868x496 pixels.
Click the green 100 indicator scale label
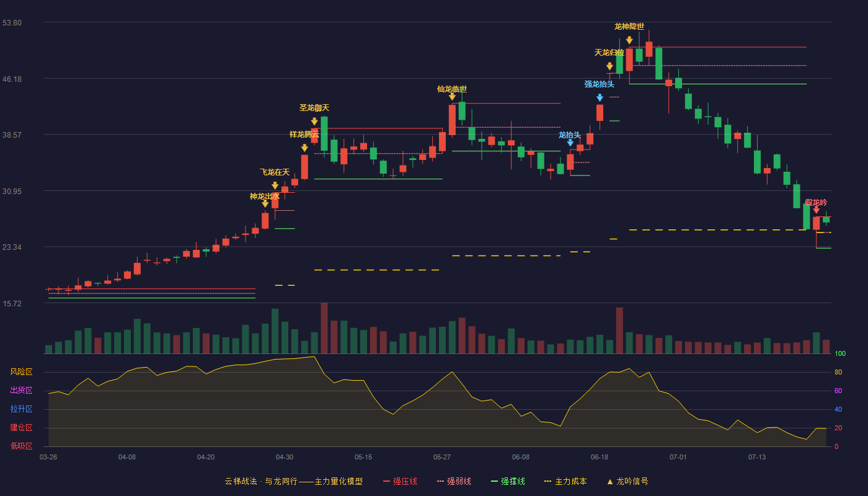840,354
